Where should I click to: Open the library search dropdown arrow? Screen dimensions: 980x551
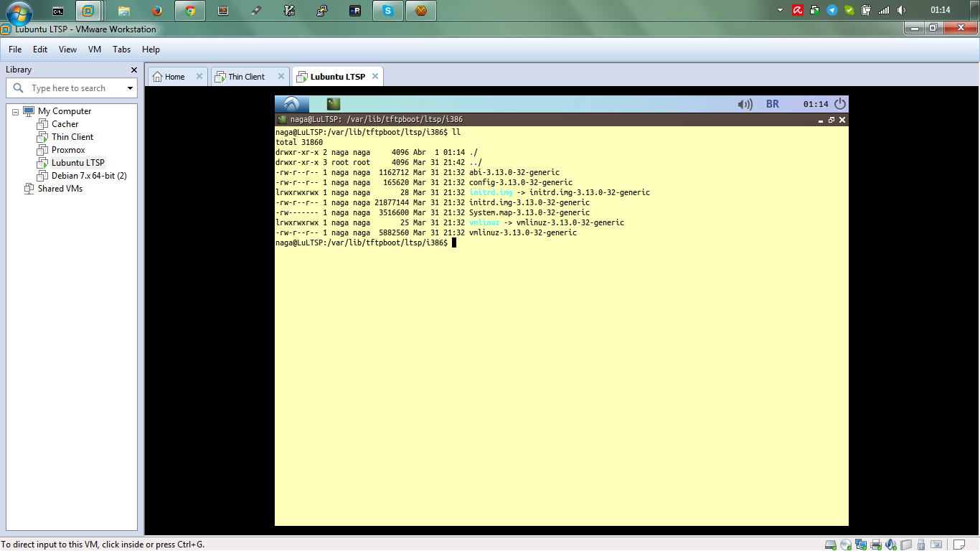[130, 88]
